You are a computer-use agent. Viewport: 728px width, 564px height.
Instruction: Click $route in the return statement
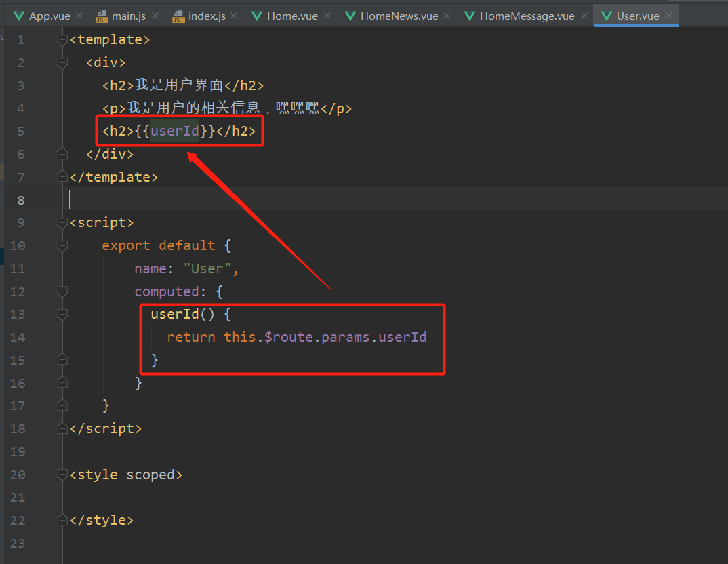tap(288, 337)
